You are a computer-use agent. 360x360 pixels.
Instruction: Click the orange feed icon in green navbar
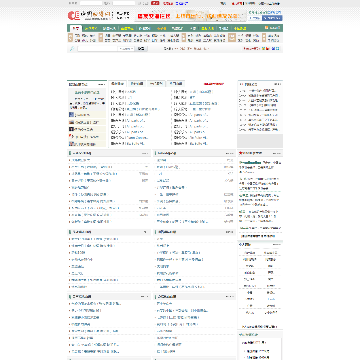pyautogui.click(x=266, y=28)
